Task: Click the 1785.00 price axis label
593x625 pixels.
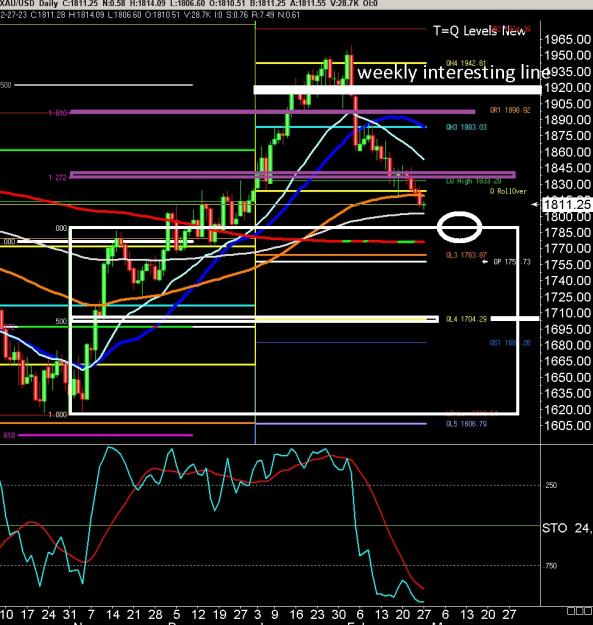Action: [x=567, y=233]
